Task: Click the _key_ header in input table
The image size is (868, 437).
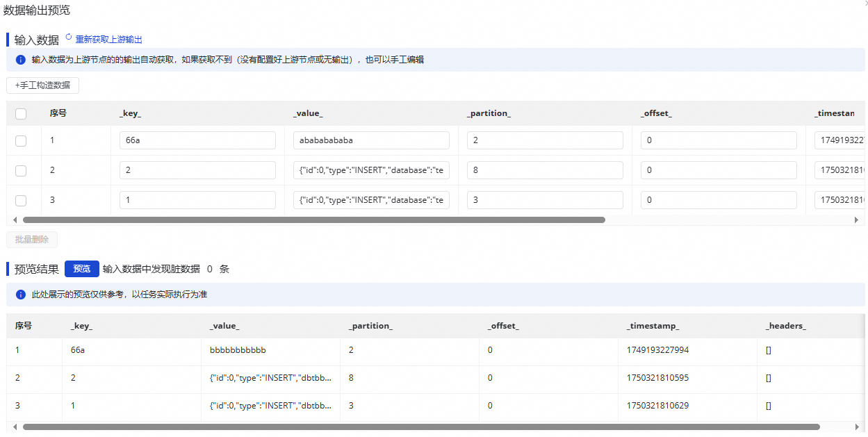Action: (x=131, y=113)
